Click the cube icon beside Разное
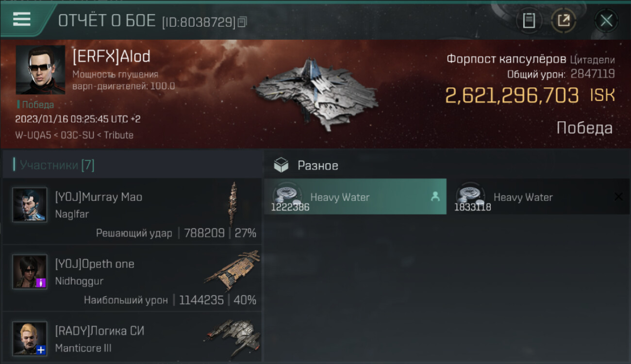631x364 pixels. pos(281,165)
